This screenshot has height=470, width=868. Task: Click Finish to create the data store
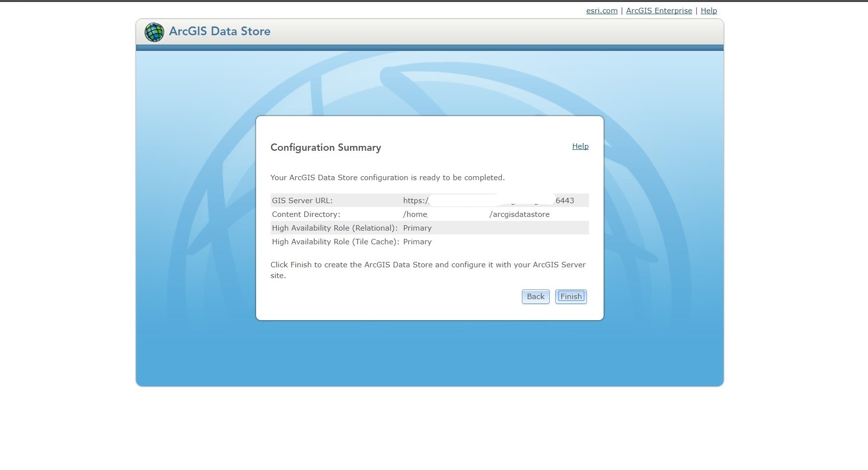(571, 297)
